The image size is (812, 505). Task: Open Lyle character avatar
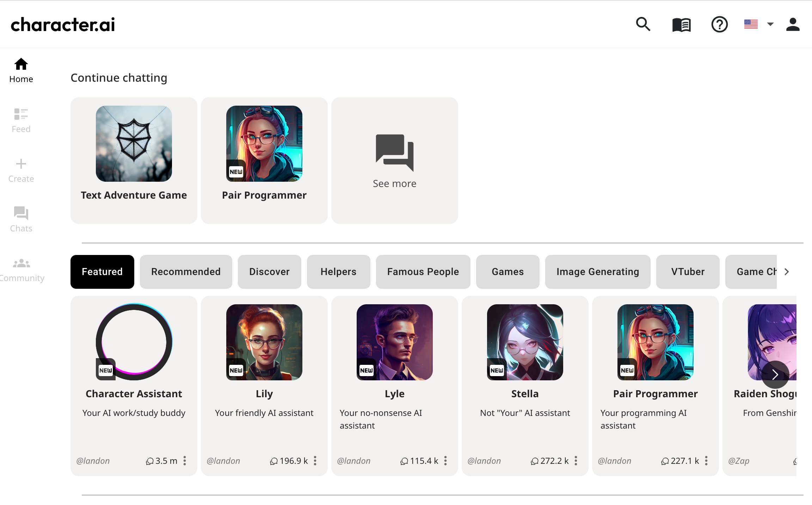coord(395,342)
